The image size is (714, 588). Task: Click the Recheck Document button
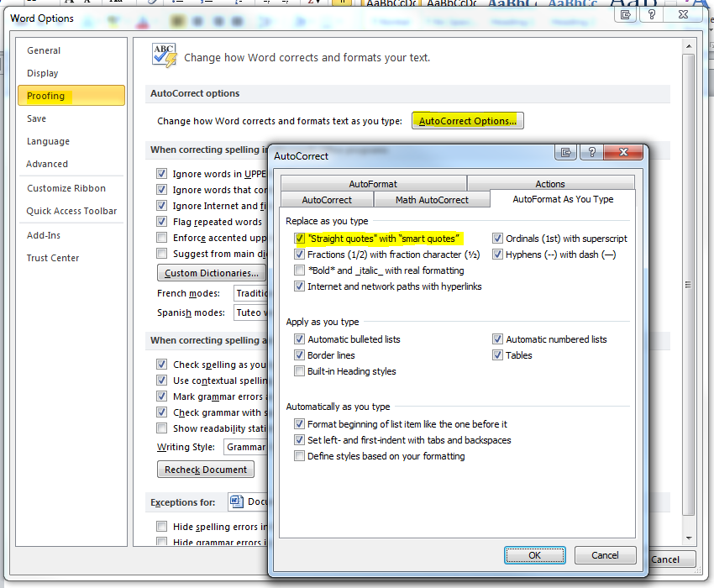[205, 469]
